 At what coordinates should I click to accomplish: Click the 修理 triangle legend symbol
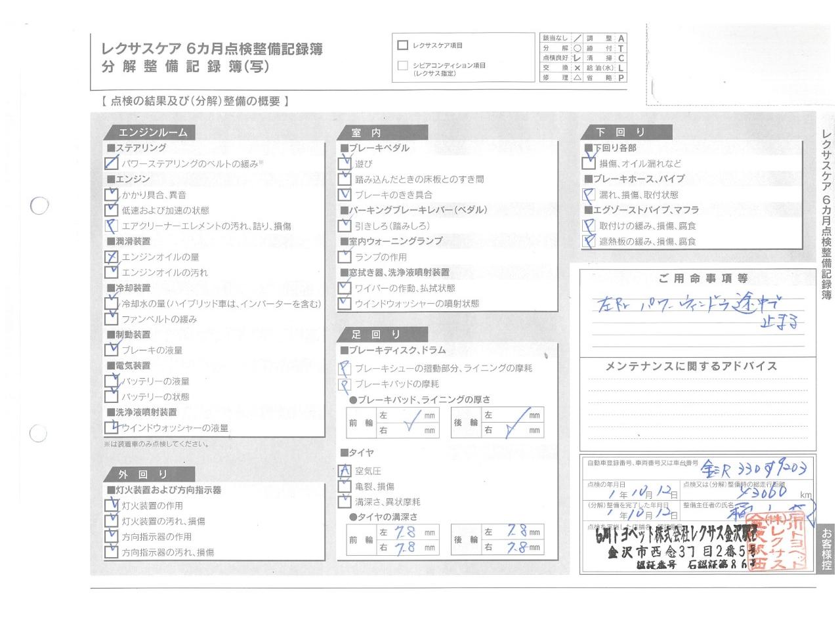(x=577, y=78)
